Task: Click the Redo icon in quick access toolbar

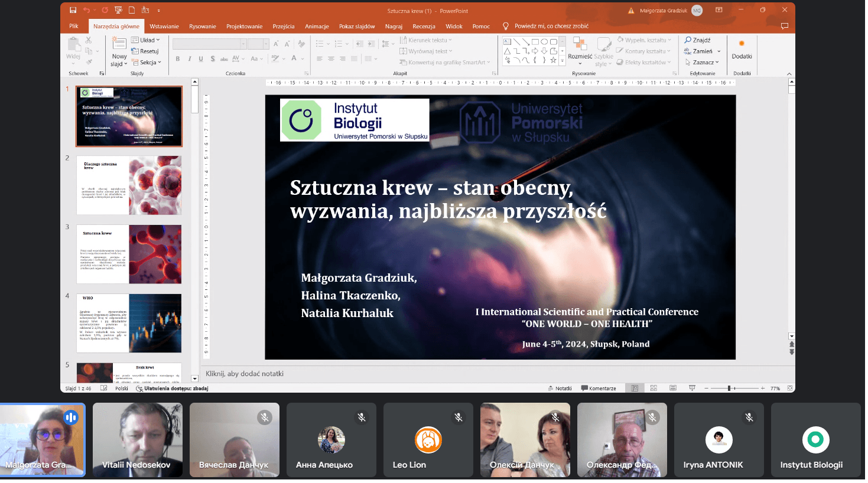Action: [105, 10]
